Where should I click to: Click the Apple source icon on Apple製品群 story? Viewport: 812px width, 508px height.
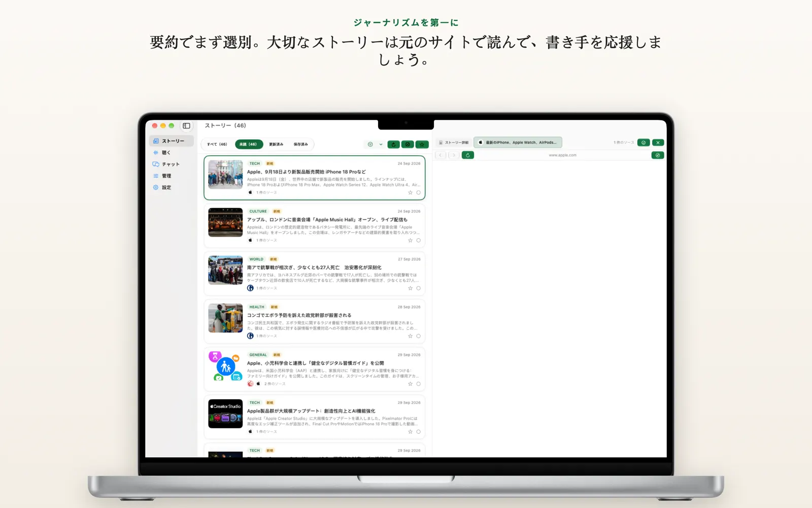(x=250, y=432)
